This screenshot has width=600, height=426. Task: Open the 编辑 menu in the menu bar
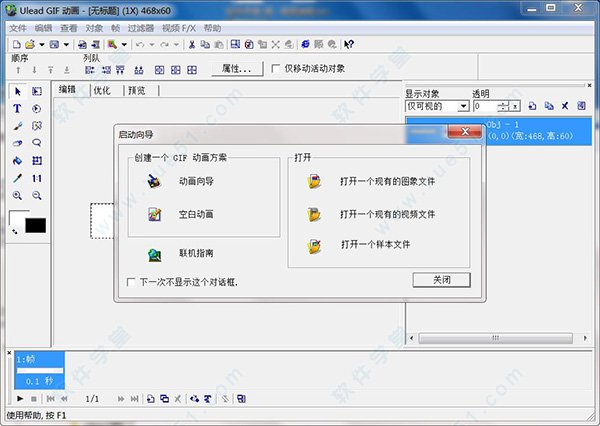click(x=43, y=28)
